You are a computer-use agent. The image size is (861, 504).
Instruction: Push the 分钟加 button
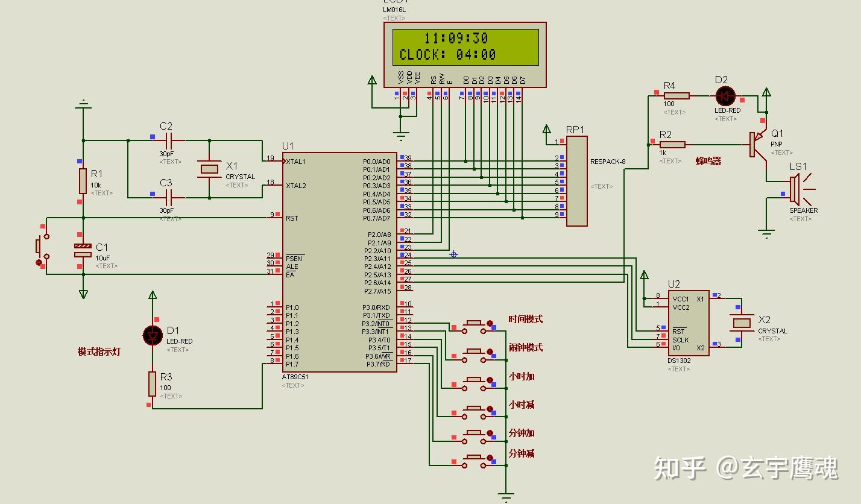(x=475, y=436)
